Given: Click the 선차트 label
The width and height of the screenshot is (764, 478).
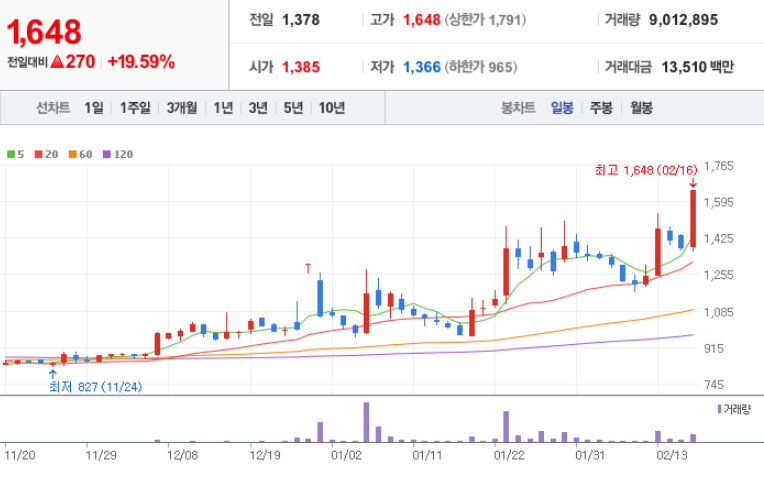Looking at the screenshot, I should 53,108.
